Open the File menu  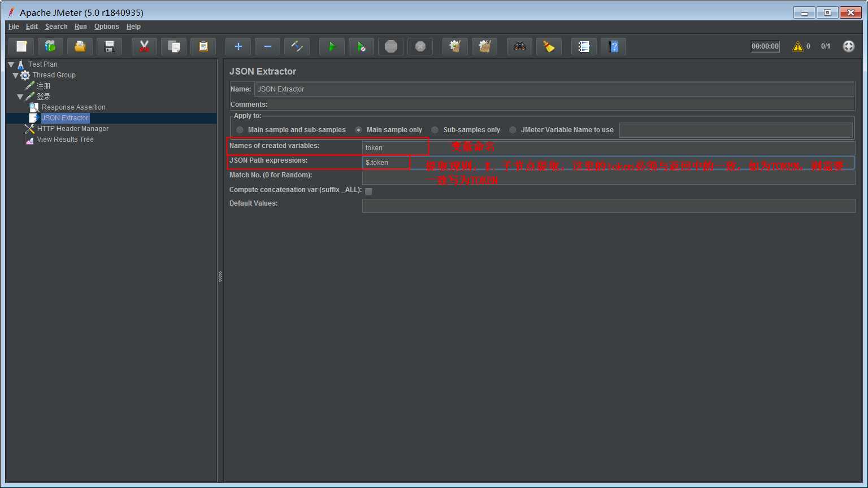(14, 27)
